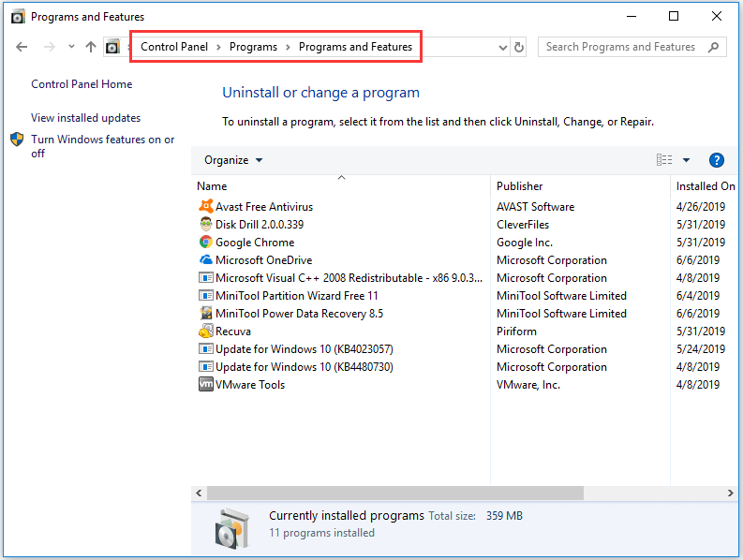Expand the view options dropdown arrow

pos(686,160)
